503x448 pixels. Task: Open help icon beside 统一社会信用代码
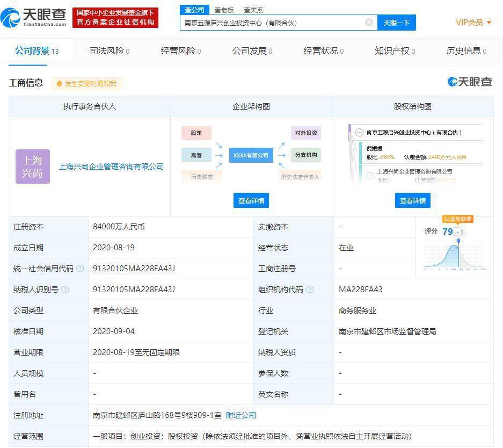click(80, 268)
